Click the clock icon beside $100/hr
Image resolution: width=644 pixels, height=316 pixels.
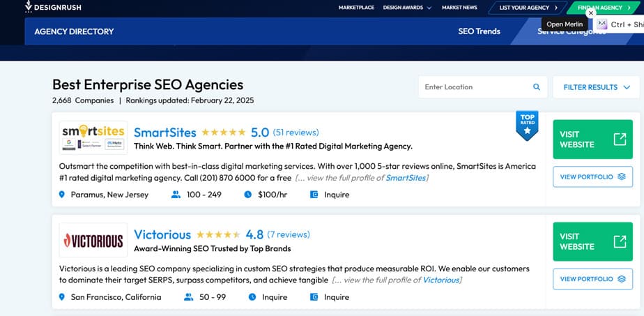[x=247, y=195]
